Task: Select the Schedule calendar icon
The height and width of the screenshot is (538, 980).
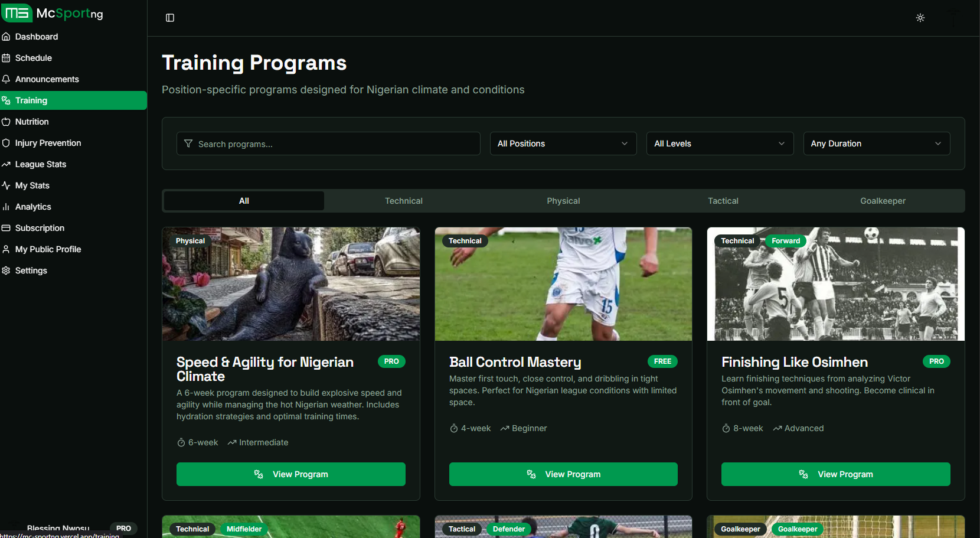Action: (5, 57)
